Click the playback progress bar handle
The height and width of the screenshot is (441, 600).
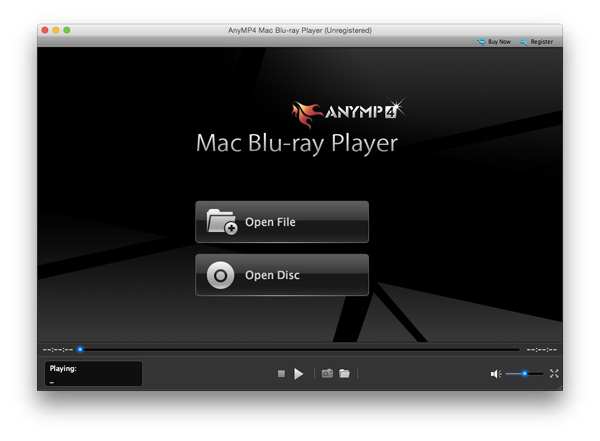pos(81,349)
